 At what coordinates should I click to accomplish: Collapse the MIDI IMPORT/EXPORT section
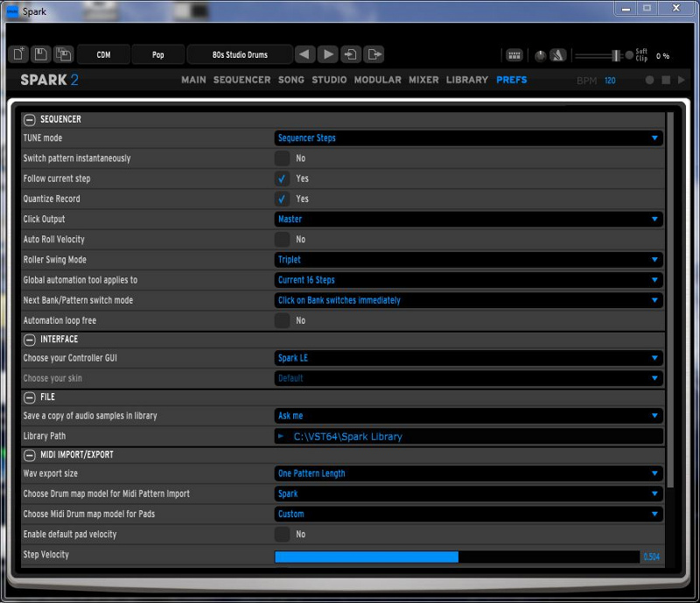[30, 455]
